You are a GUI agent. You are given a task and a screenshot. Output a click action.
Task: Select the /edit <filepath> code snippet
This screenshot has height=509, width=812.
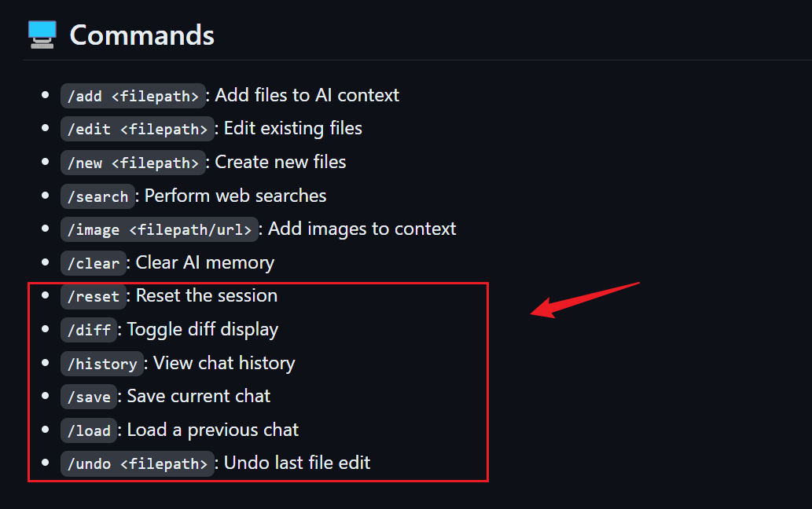coord(138,130)
